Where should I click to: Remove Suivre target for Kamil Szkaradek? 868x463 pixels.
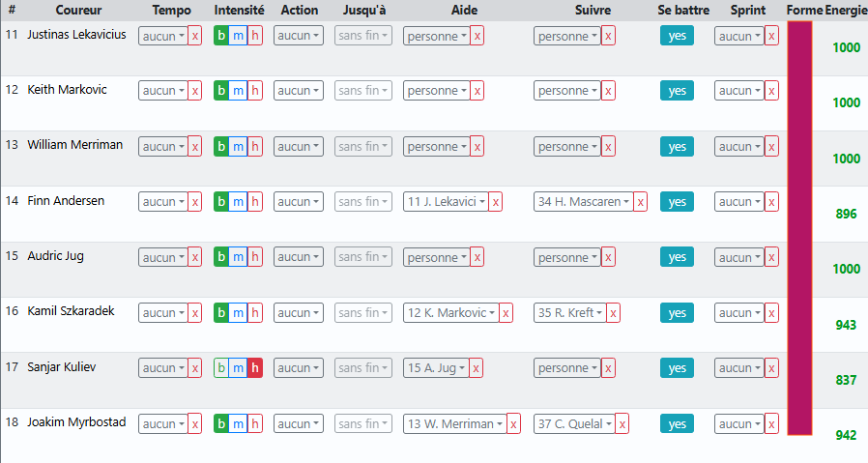(613, 313)
